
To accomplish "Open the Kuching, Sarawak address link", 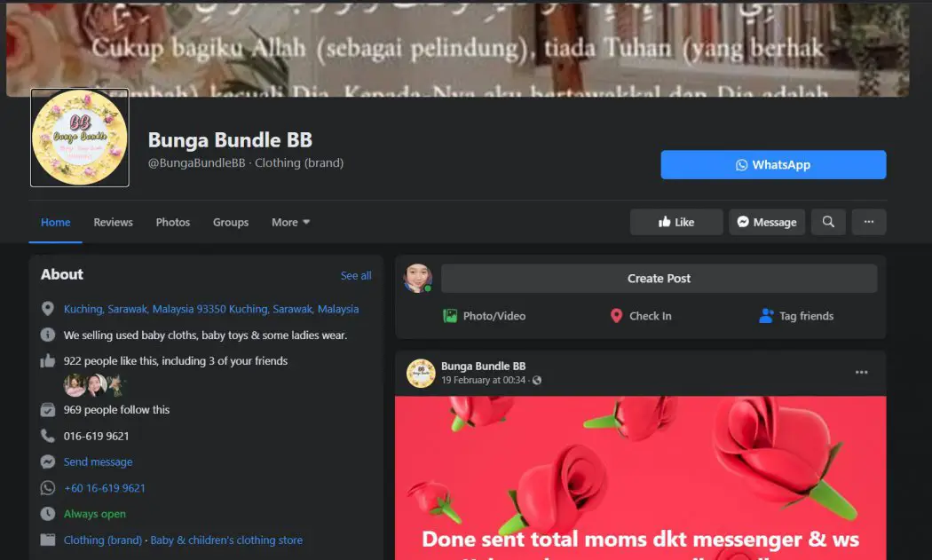I will [x=211, y=309].
